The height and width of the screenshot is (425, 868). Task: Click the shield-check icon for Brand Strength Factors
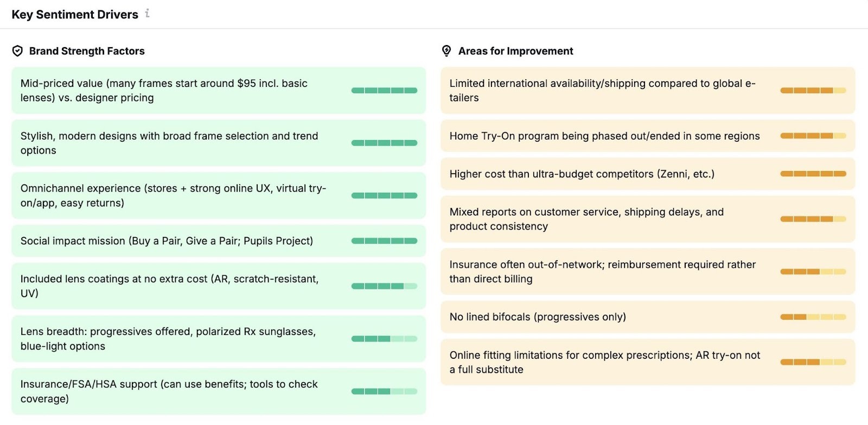click(x=18, y=51)
